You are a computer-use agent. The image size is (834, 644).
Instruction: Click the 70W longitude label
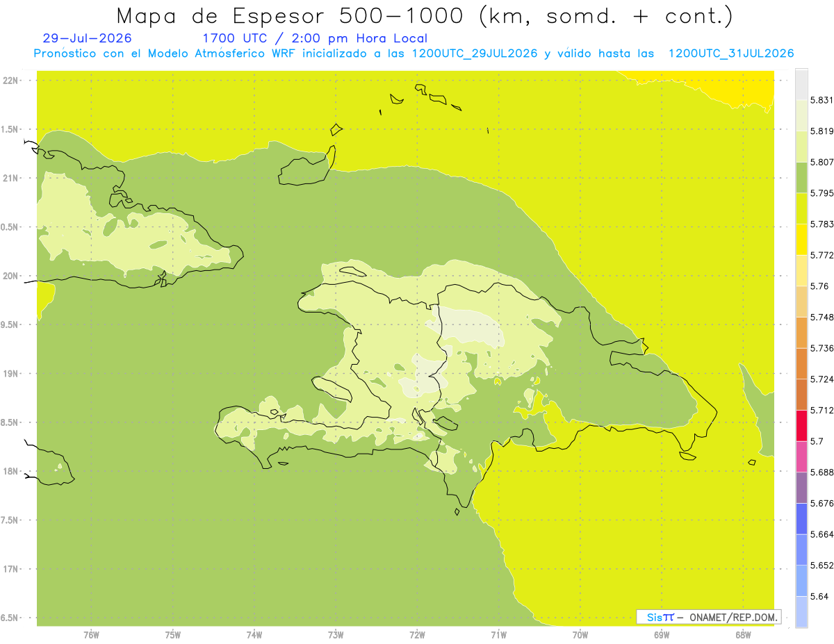[x=580, y=635]
